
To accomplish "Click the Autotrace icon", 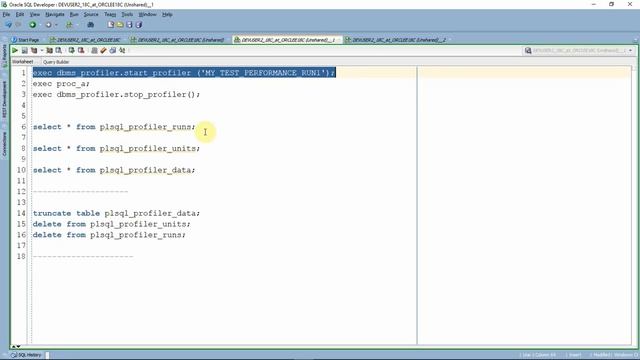I will (x=49, y=51).
